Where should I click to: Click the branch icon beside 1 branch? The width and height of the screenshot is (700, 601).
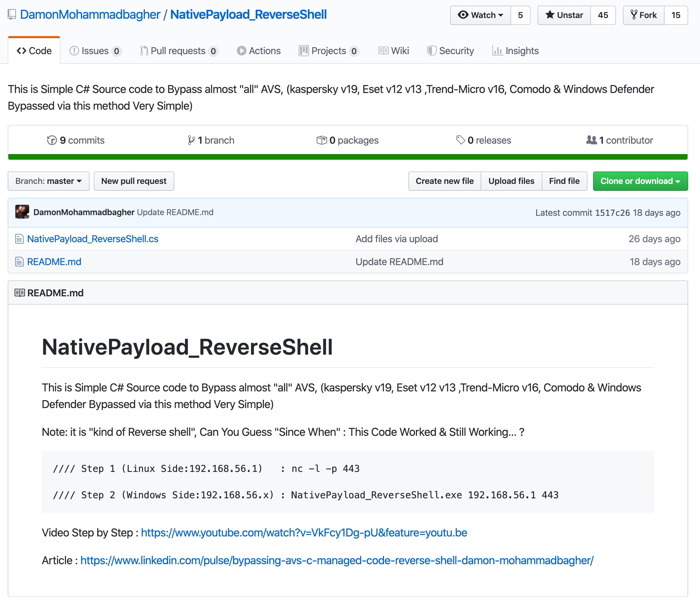[191, 140]
